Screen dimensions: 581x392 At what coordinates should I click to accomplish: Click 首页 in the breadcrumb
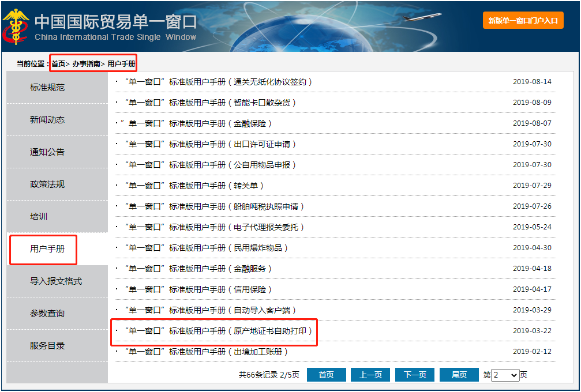click(x=58, y=64)
